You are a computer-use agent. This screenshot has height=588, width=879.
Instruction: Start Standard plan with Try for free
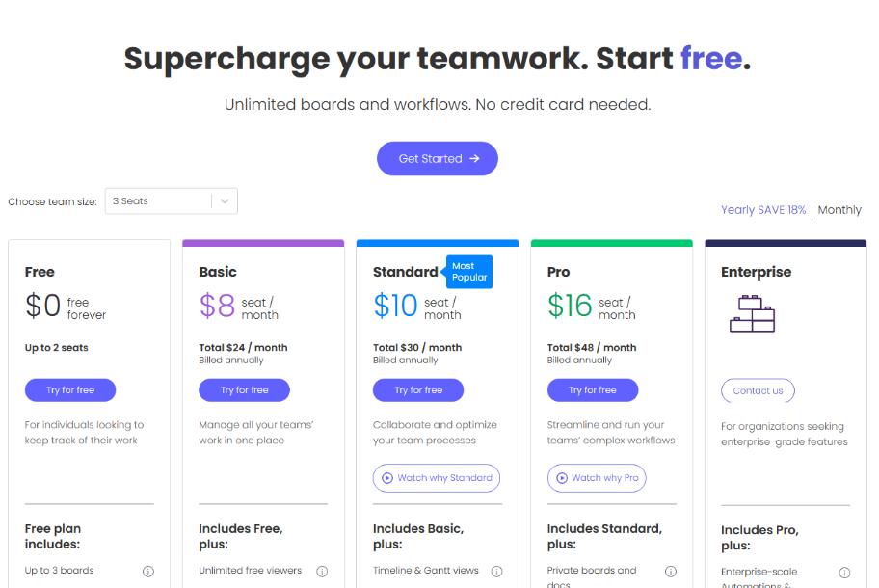[418, 390]
